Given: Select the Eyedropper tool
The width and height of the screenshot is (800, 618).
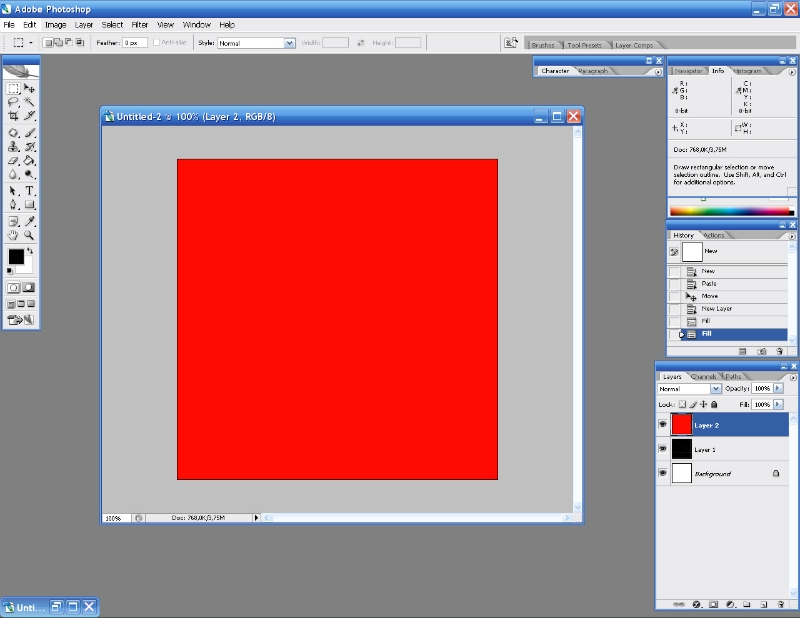Looking at the screenshot, I should tap(30, 221).
